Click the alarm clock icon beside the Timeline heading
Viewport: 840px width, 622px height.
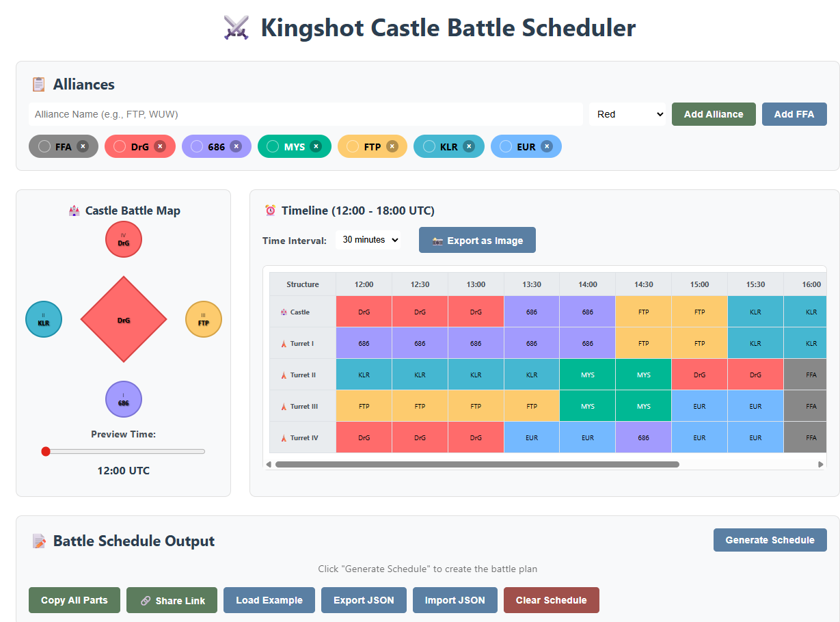point(270,211)
